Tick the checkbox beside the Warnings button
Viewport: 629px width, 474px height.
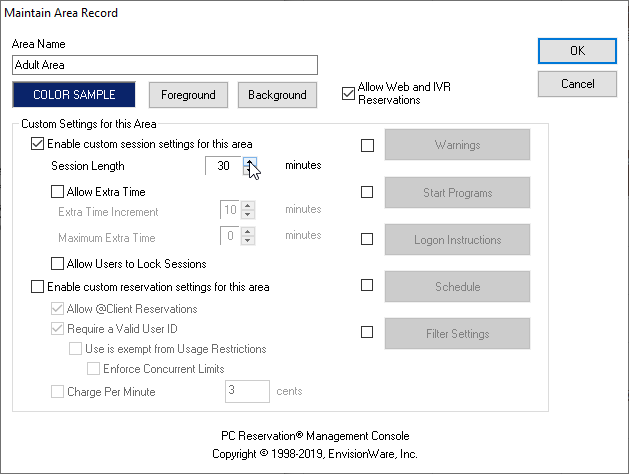(367, 145)
